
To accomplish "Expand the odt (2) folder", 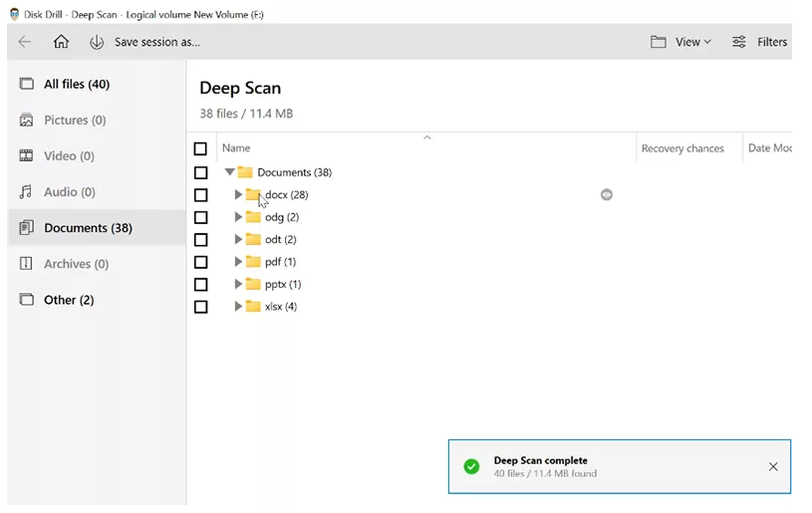I will pos(238,239).
